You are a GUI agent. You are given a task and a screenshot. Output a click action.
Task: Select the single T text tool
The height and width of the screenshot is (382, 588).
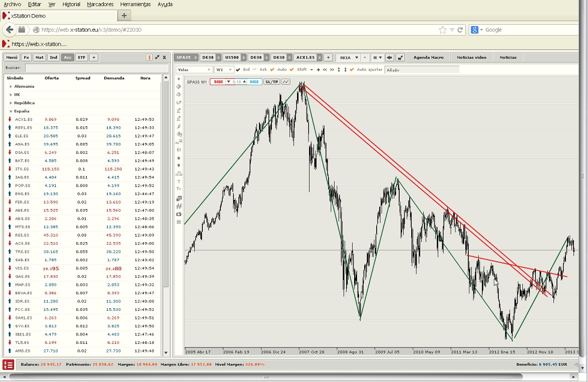(179, 181)
